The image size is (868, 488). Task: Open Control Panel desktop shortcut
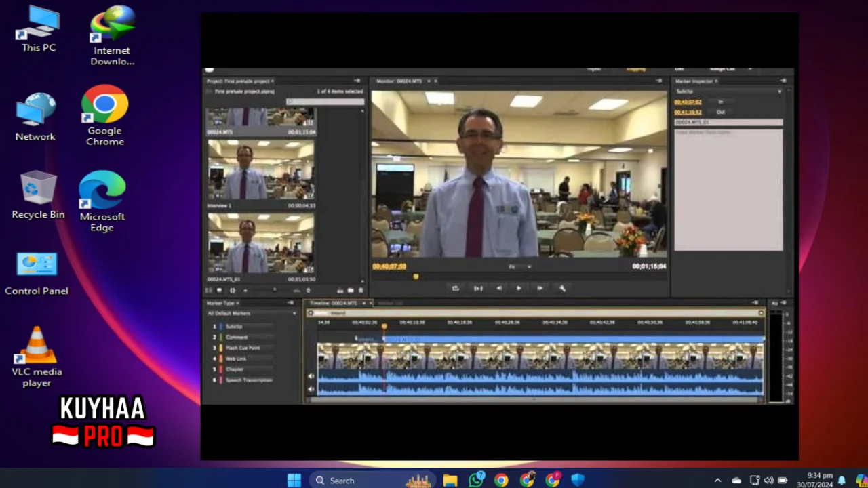point(37,274)
